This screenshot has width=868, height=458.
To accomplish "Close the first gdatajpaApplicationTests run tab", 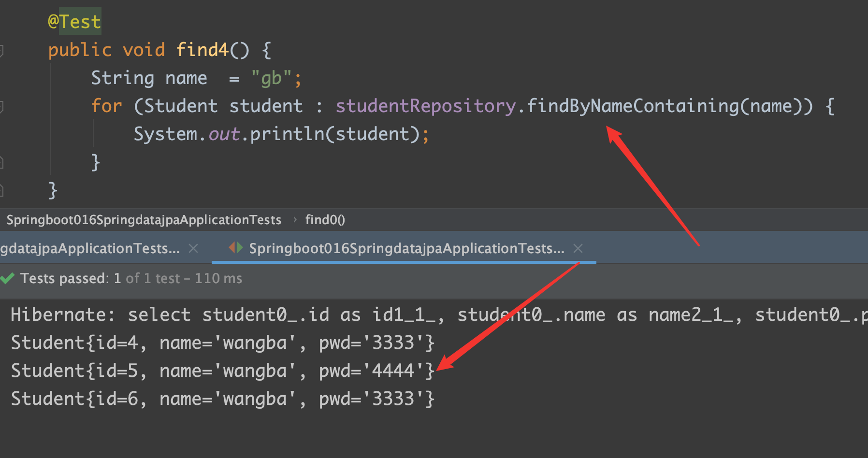I will 193,248.
